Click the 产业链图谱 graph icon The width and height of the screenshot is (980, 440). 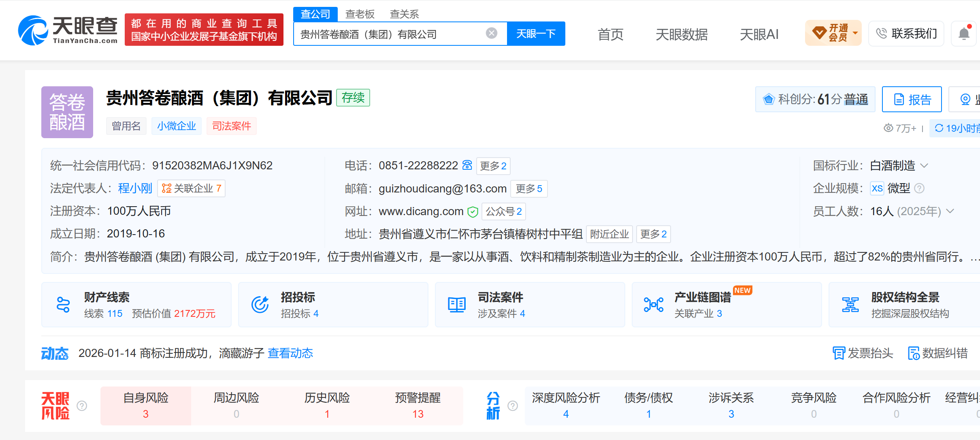tap(654, 305)
